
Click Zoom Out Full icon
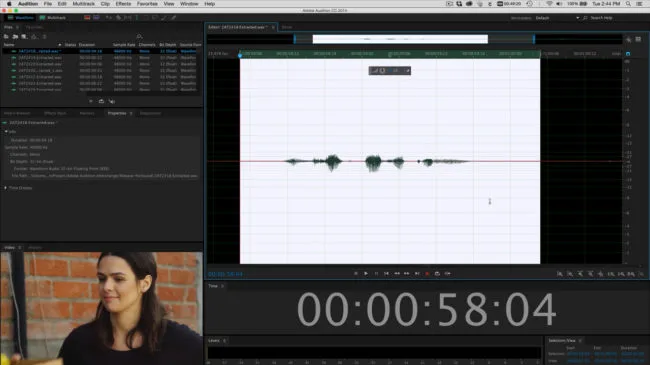601,274
